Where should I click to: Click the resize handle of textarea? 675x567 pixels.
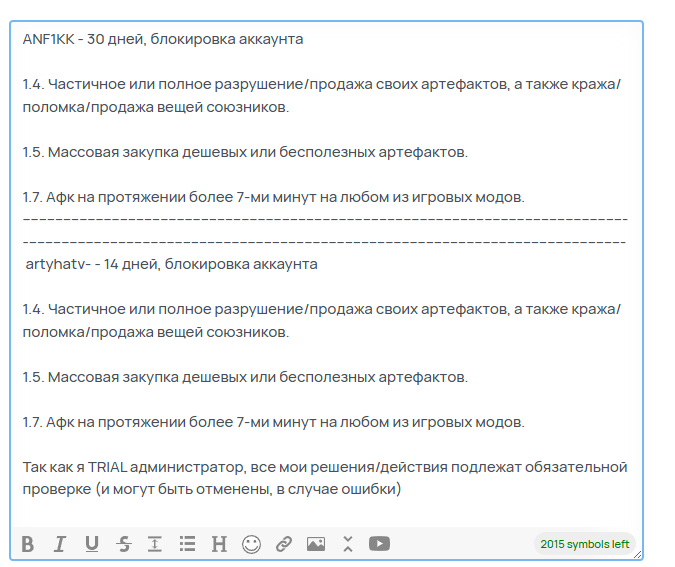(x=638, y=555)
